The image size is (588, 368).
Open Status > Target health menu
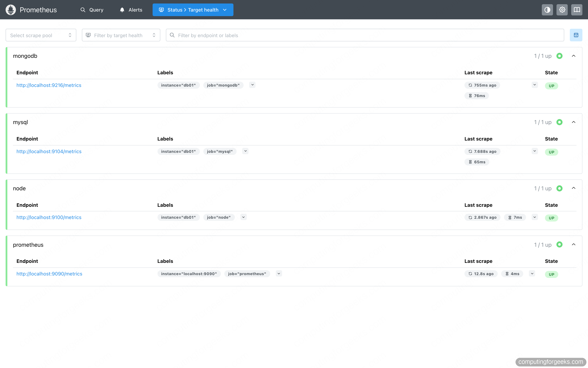click(193, 10)
